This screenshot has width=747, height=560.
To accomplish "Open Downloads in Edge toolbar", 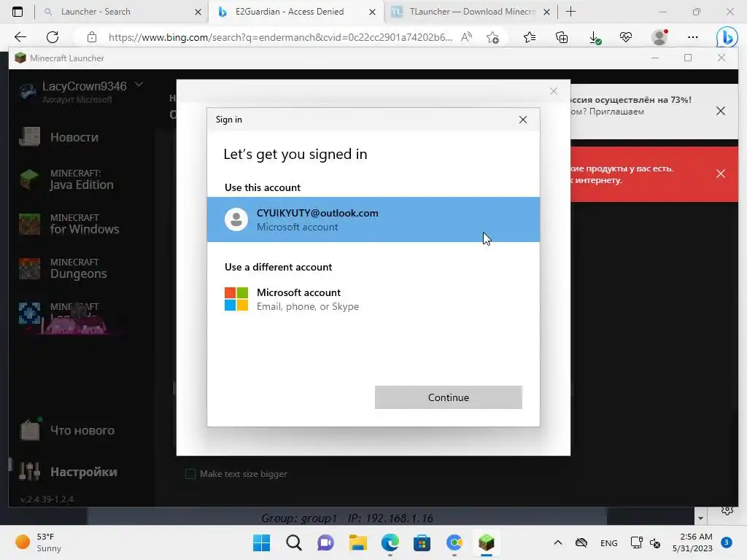I will pyautogui.click(x=595, y=37).
